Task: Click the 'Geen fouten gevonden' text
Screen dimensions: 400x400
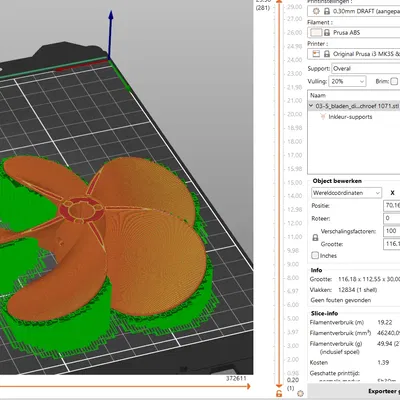Action: pyautogui.click(x=341, y=300)
